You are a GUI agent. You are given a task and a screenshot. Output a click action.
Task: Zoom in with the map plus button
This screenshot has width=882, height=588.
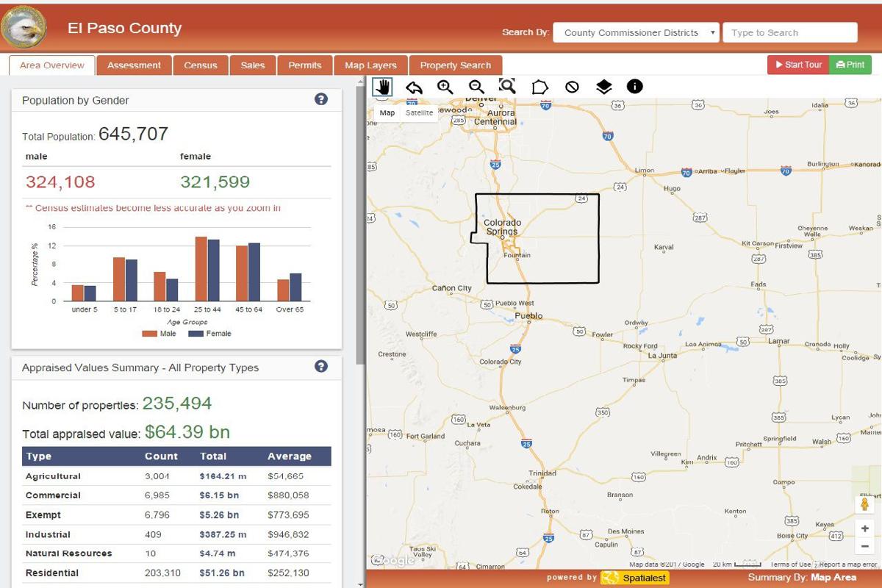[865, 528]
